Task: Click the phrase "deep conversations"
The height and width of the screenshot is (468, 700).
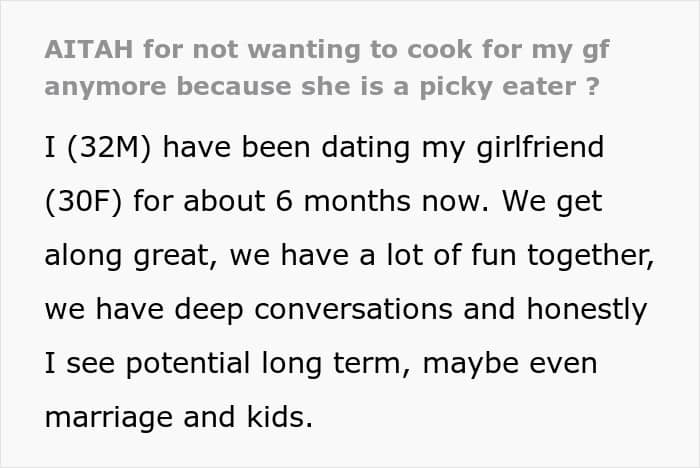Action: (x=313, y=310)
